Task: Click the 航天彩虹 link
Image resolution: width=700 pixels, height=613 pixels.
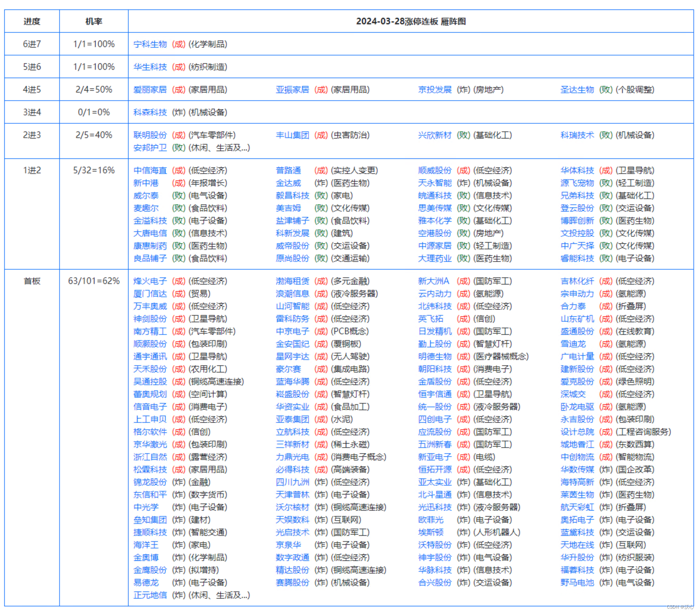Action: pyautogui.click(x=577, y=507)
